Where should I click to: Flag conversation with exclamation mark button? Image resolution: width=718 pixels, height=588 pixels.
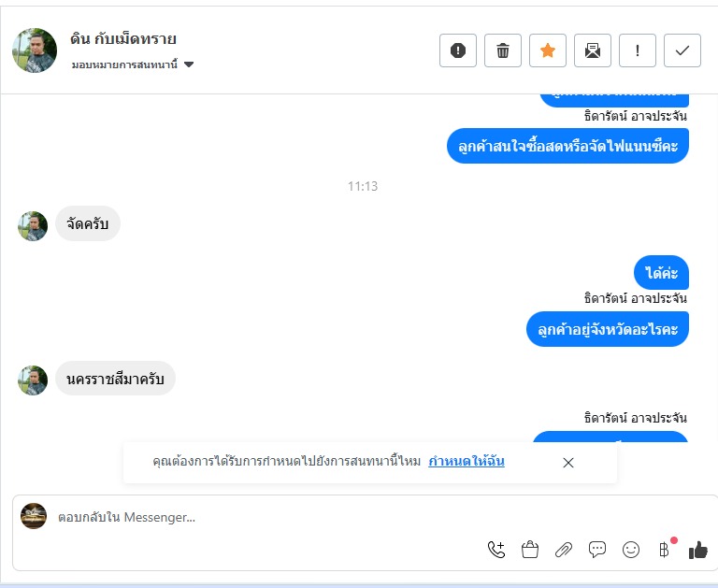(x=638, y=50)
